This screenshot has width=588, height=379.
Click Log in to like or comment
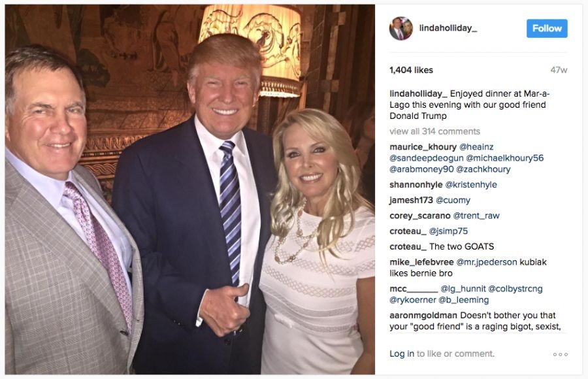click(402, 354)
